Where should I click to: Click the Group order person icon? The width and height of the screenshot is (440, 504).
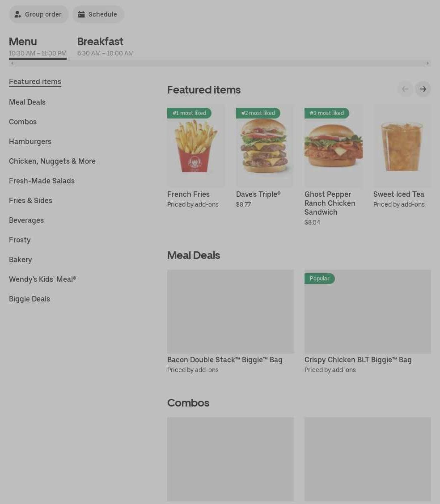(x=18, y=14)
